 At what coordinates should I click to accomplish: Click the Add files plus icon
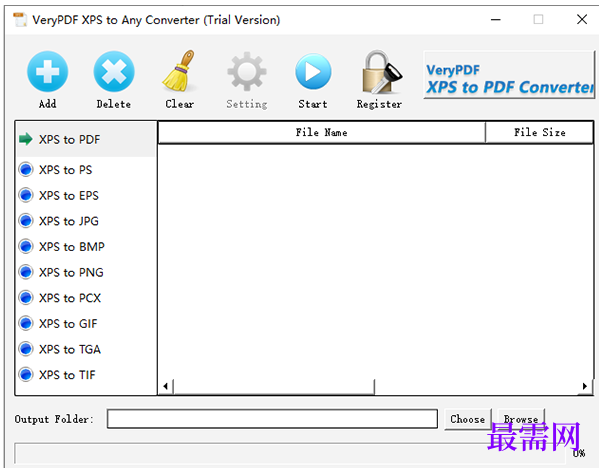tap(47, 71)
